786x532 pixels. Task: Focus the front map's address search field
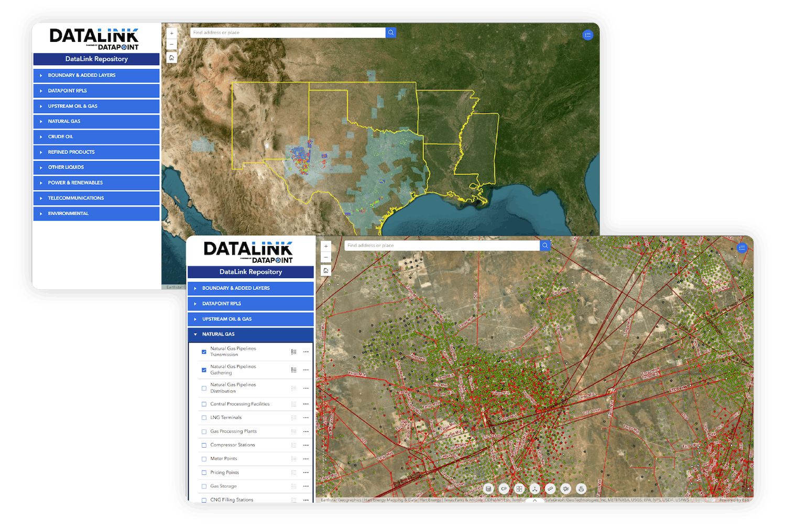pos(442,246)
